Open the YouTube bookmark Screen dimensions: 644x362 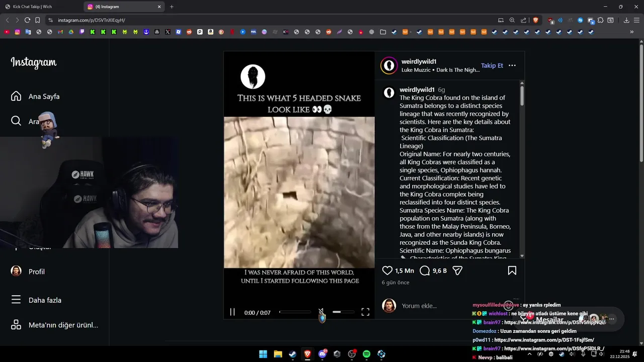pyautogui.click(x=7, y=32)
